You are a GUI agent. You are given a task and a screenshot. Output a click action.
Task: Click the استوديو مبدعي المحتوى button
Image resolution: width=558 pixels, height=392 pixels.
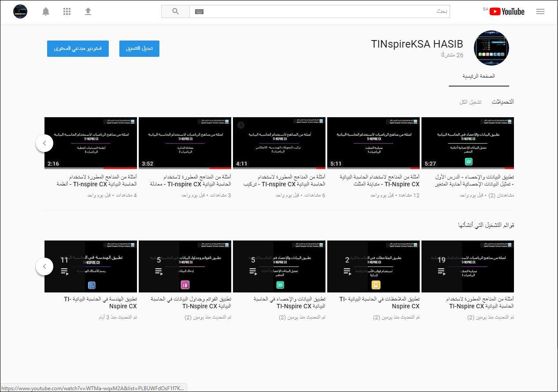(x=78, y=48)
